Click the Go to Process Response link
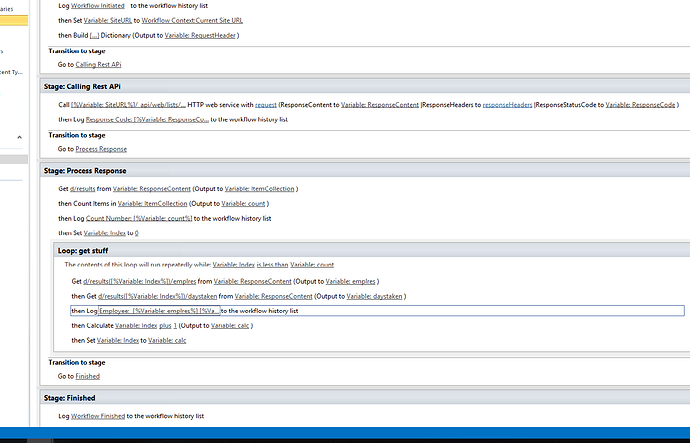 coord(101,149)
